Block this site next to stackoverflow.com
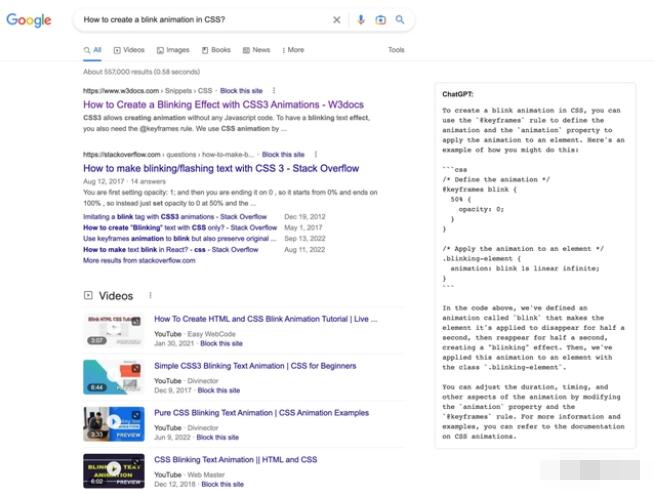The height and width of the screenshot is (489, 654). tap(283, 155)
